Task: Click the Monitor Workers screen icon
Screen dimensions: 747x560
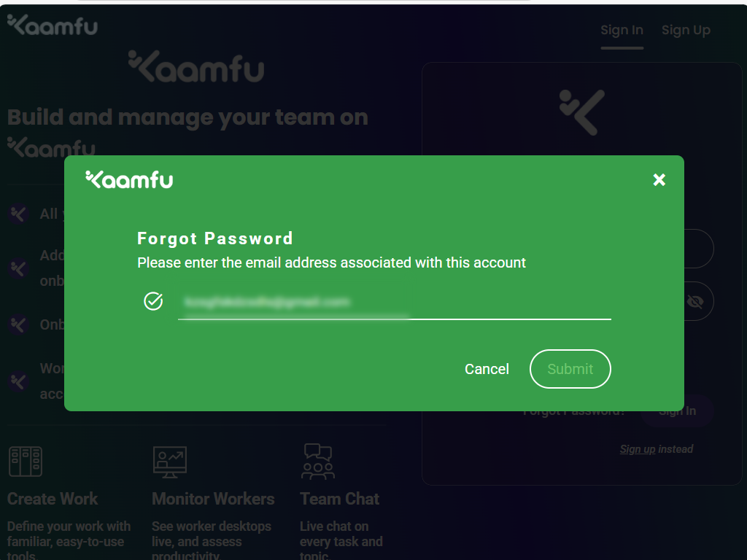Action: click(x=170, y=462)
